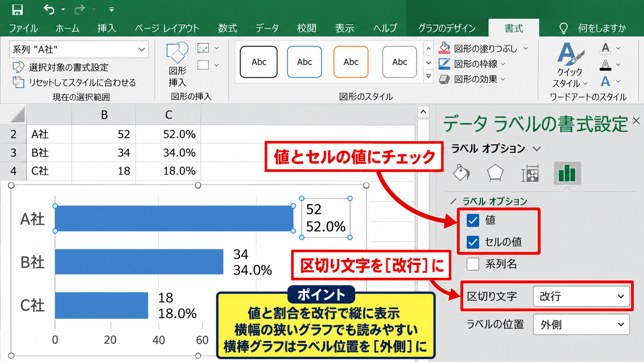Open Quick Access Toolbar customize arrow
This screenshot has height=362, width=644.
pyautogui.click(x=111, y=10)
